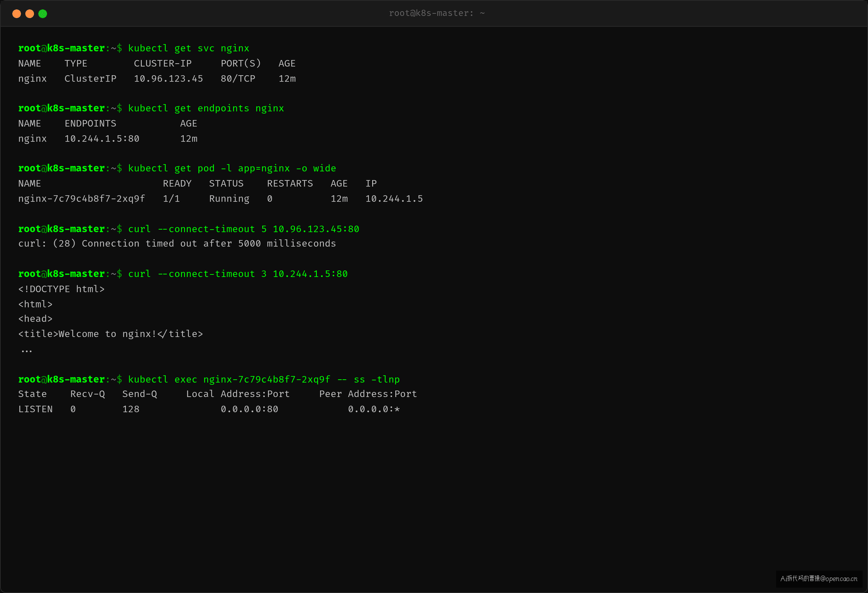868x593 pixels.
Task: Click the ClusterIP type value
Action: (x=90, y=79)
